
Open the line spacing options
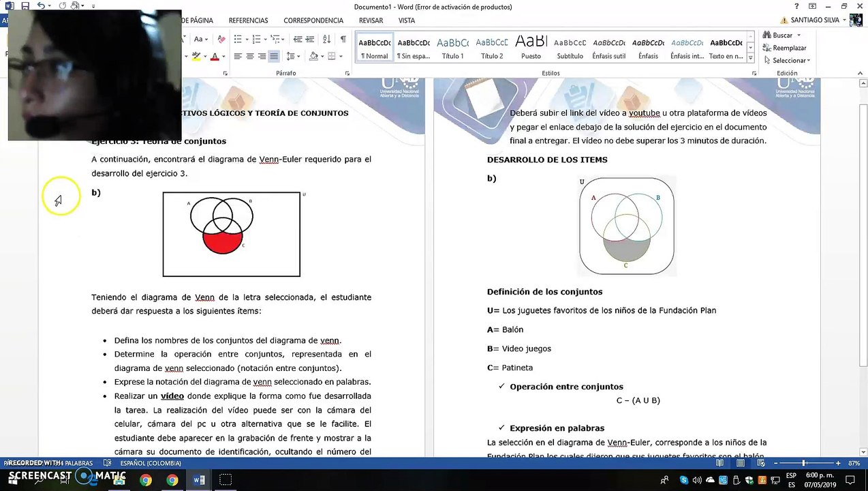click(x=291, y=56)
